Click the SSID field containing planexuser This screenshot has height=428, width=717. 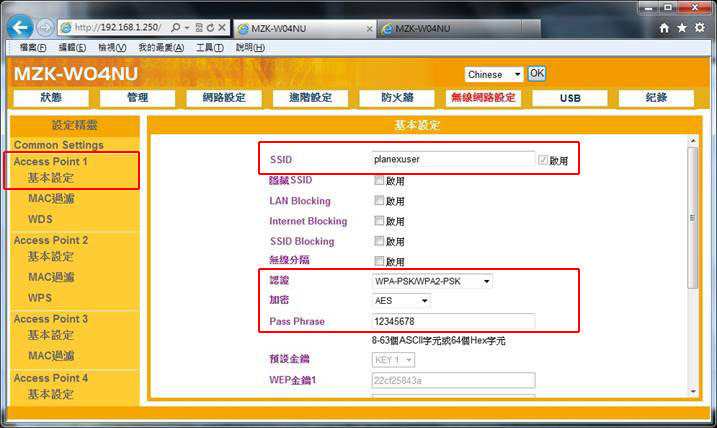tap(453, 159)
